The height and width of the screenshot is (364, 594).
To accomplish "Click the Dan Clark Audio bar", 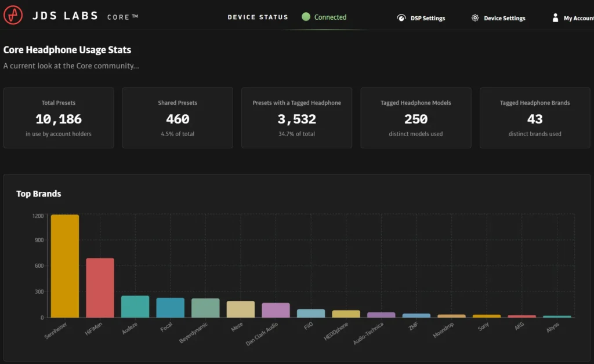I will click(x=276, y=310).
